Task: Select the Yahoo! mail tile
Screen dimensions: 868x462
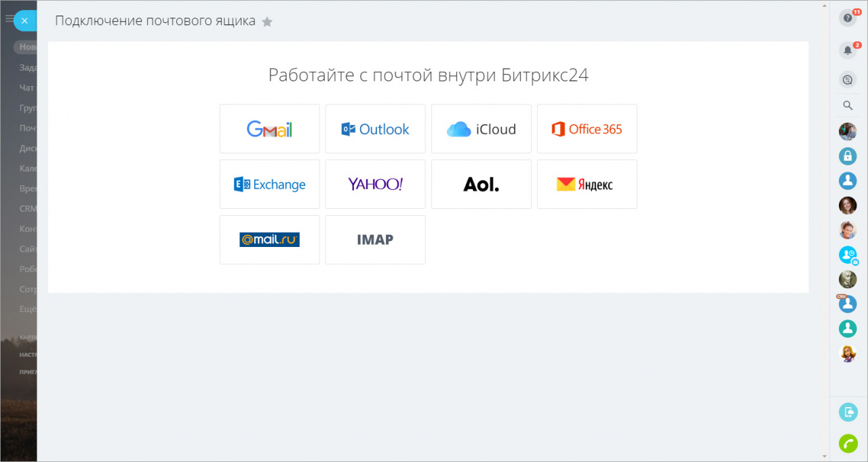Action: click(x=375, y=185)
